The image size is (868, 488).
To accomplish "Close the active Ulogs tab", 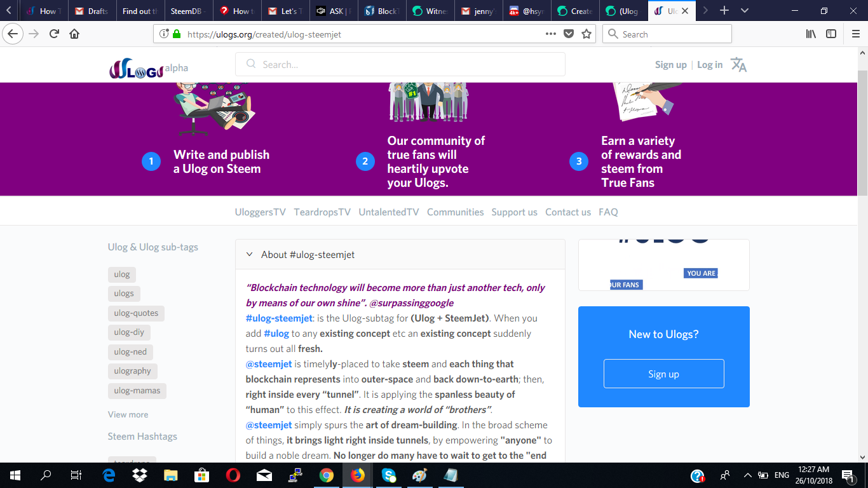I will [x=685, y=11].
